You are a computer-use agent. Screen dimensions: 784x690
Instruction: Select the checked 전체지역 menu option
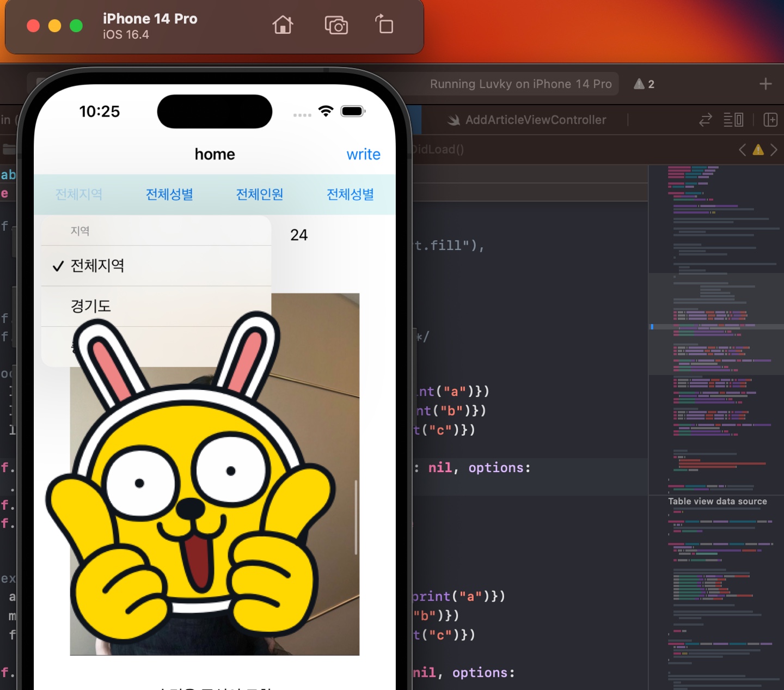point(156,266)
